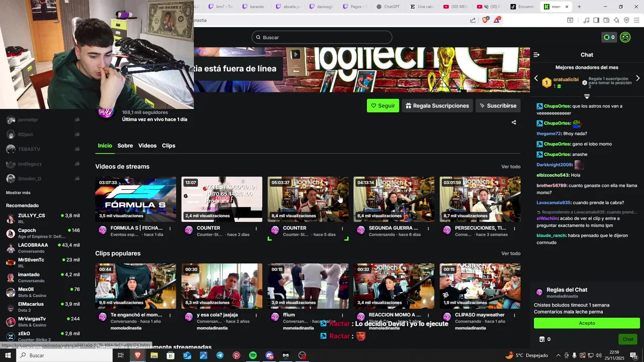644x362 pixels.
Task: Collapse the top donors leaderboard
Action: (587, 96)
